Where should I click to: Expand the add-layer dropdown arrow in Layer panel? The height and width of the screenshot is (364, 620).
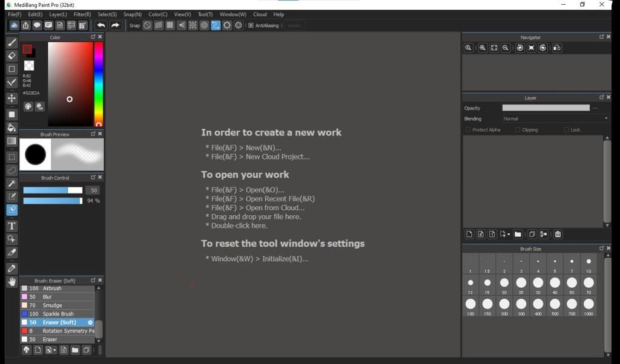pos(509,235)
